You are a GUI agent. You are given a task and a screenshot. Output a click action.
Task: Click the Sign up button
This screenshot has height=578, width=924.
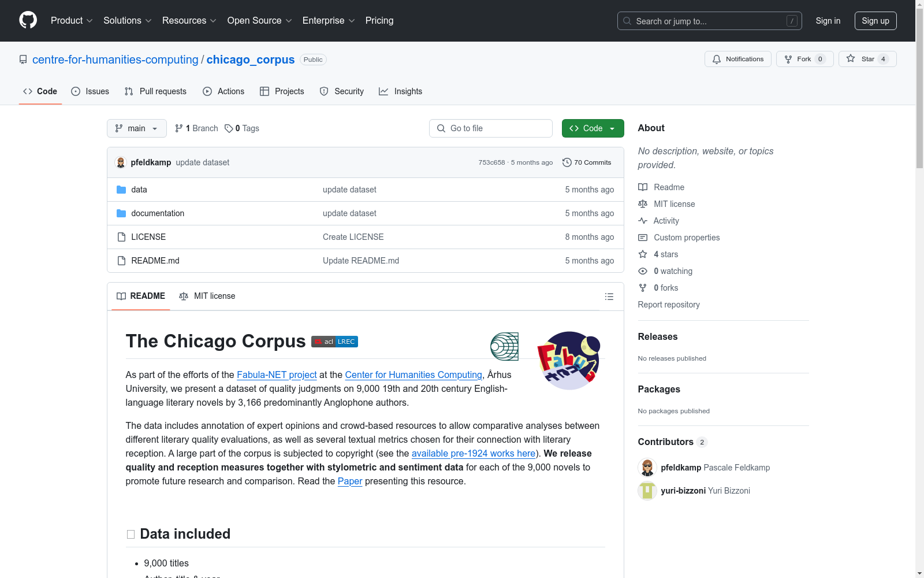coord(875,21)
